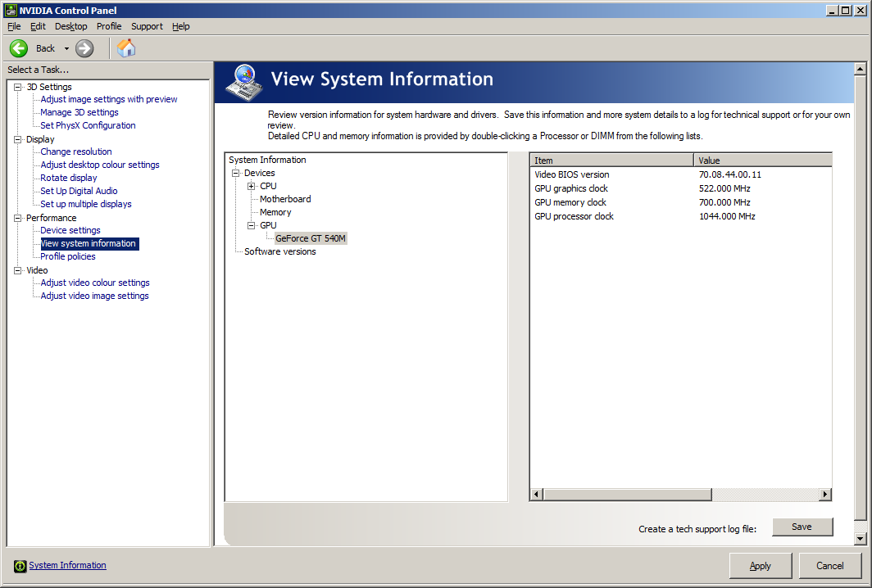Click the 1044.000 MHz value
Screen dimensions: 872x588
(x=727, y=216)
